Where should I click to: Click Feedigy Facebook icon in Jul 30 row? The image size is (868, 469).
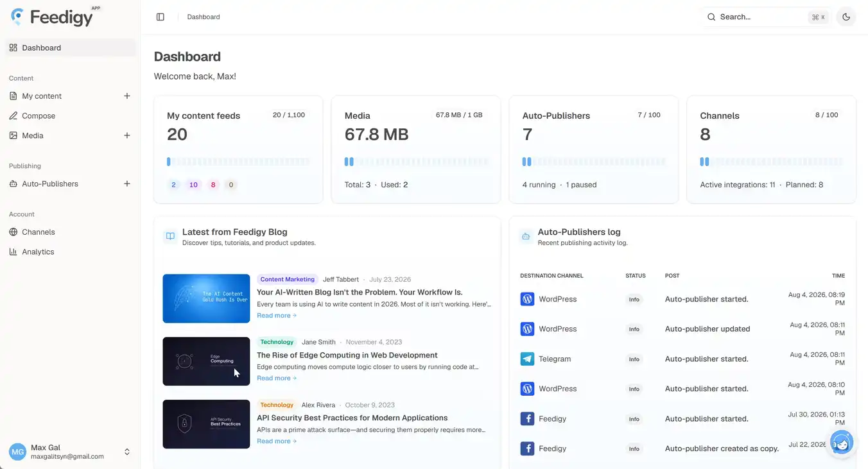tap(527, 419)
